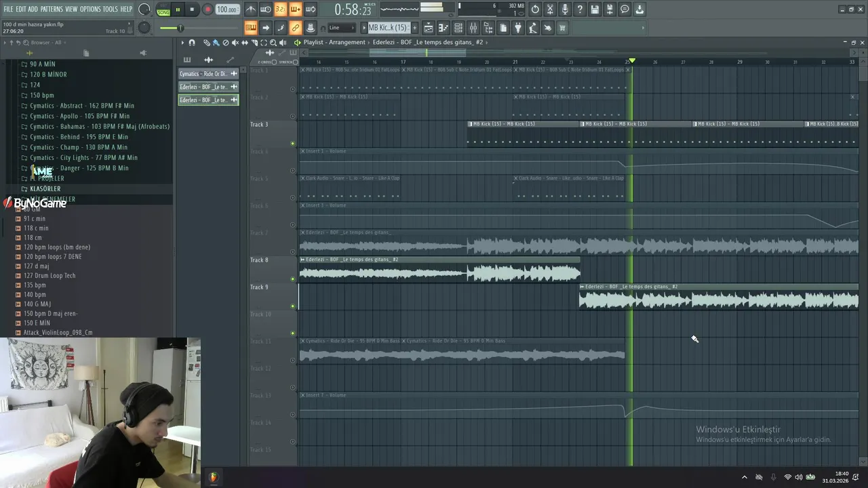Select the Cymatics - Ride Or Di.. picker item

pyautogui.click(x=208, y=74)
